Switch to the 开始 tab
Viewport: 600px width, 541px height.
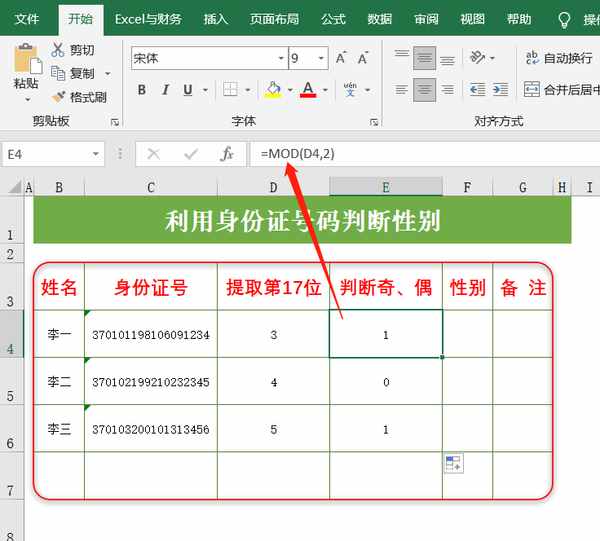80,19
